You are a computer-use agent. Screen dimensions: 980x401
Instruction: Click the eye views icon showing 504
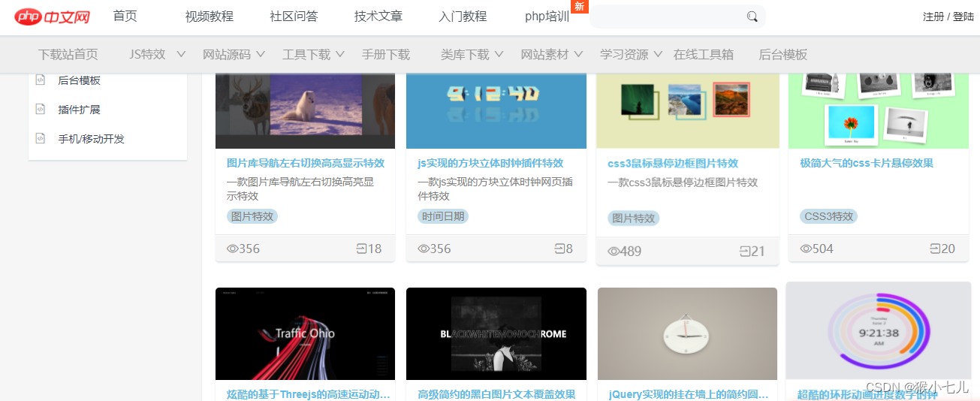806,249
